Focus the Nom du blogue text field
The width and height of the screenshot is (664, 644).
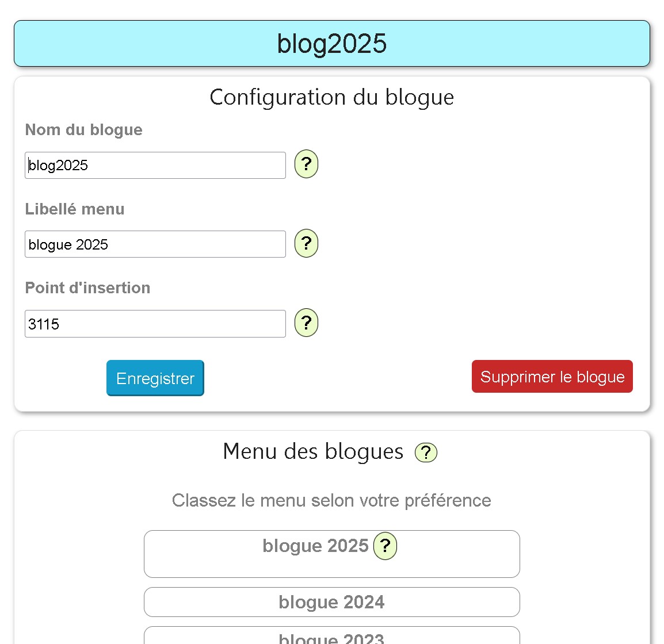coord(155,166)
